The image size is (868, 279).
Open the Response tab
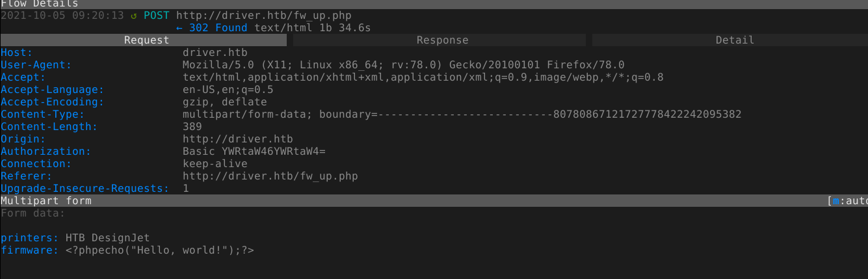(x=442, y=40)
